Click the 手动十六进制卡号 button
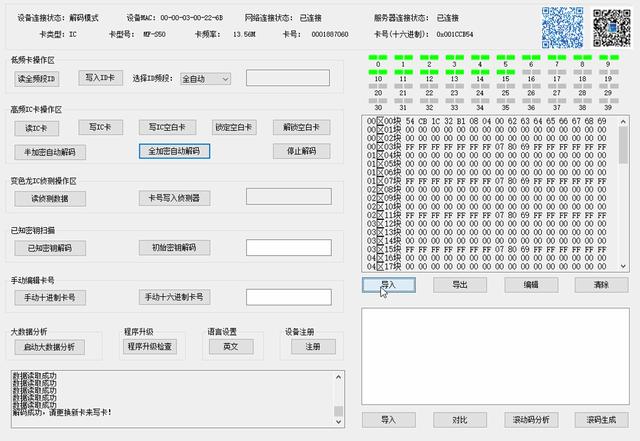This screenshot has height=441, width=640. click(x=174, y=297)
